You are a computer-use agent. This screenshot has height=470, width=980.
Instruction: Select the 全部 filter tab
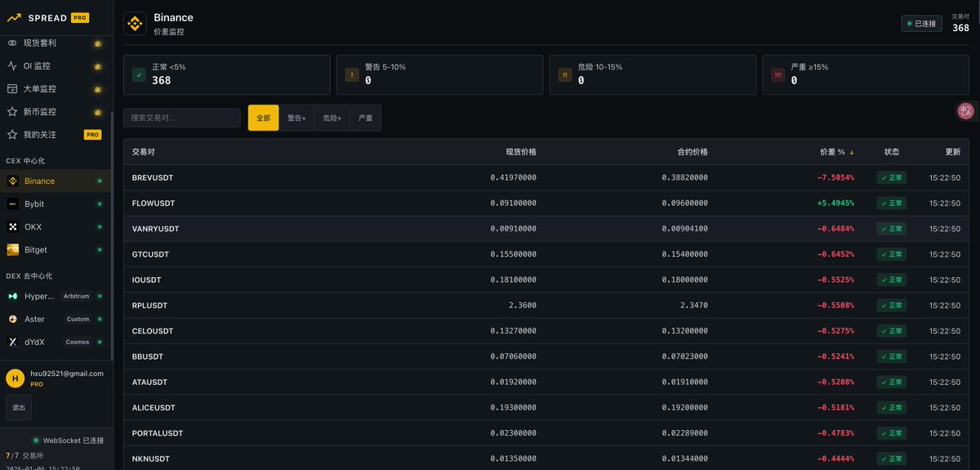[264, 118]
